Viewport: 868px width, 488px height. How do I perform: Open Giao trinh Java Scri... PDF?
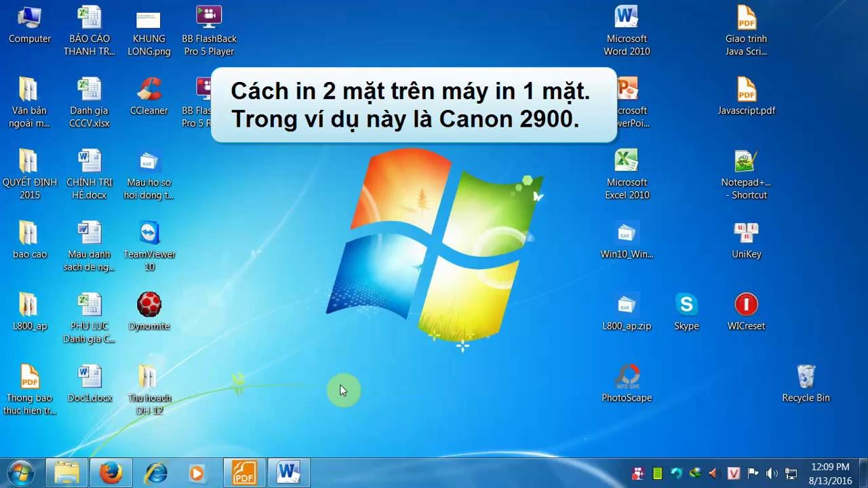coord(746,31)
